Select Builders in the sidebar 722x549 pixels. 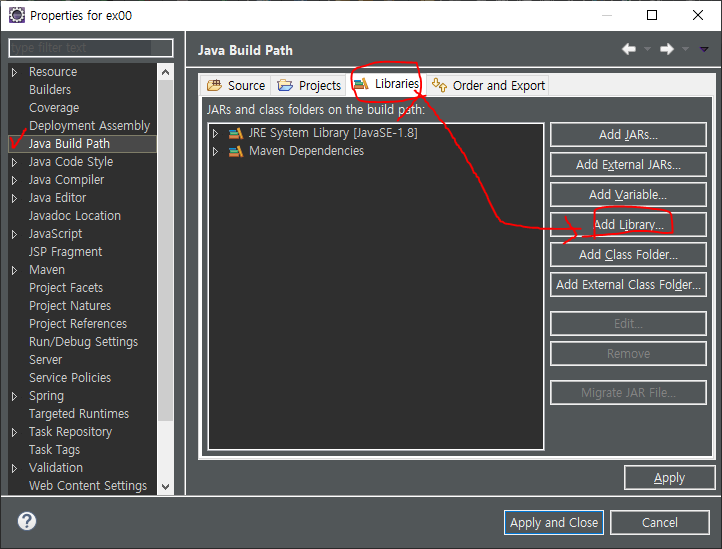[50, 90]
